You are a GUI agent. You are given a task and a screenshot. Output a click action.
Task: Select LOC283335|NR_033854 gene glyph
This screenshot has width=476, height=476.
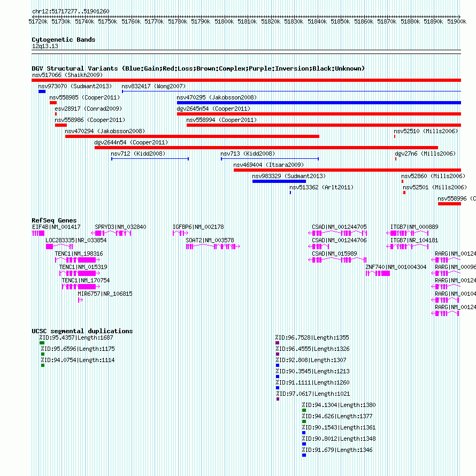point(59,247)
